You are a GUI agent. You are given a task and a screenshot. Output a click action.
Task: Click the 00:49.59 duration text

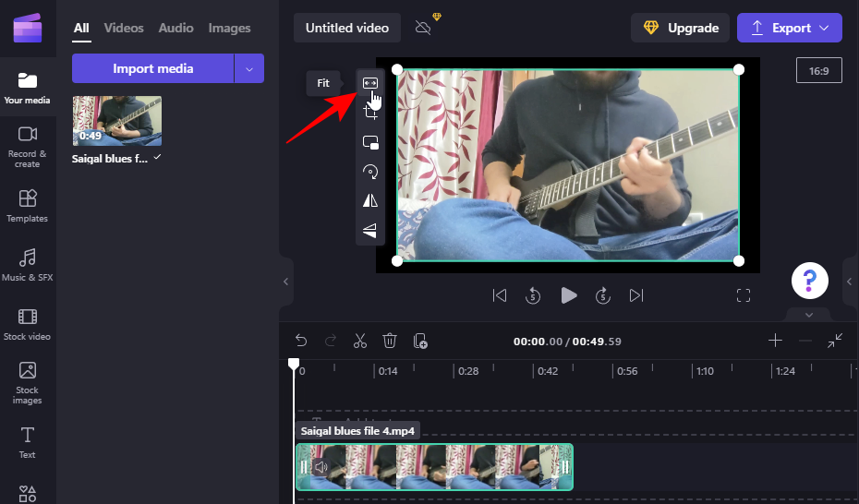[x=597, y=342]
